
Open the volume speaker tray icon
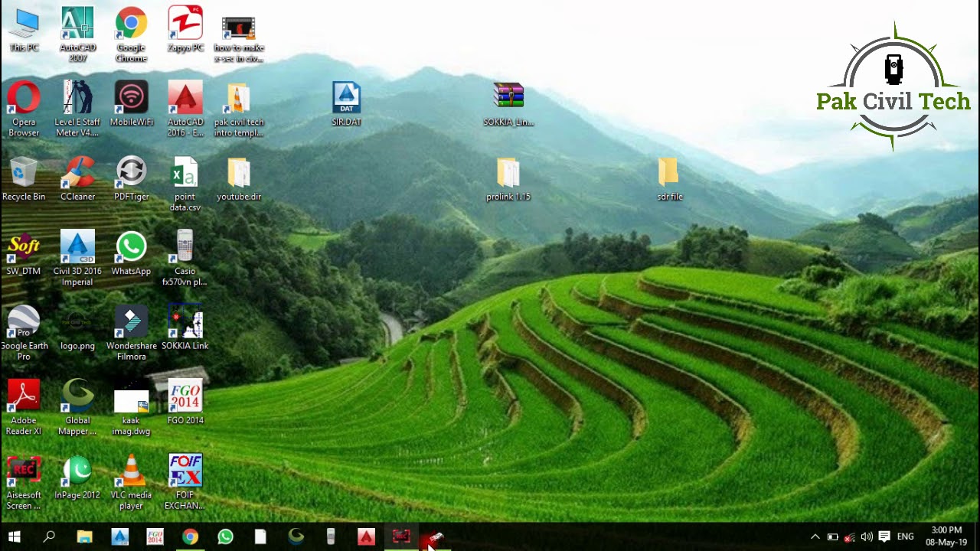(x=867, y=536)
